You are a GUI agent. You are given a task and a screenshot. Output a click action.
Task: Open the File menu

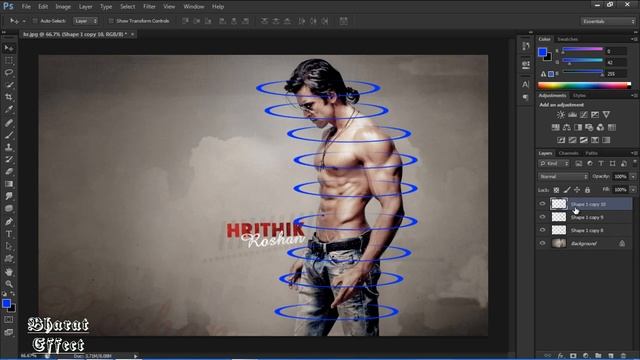26,7
